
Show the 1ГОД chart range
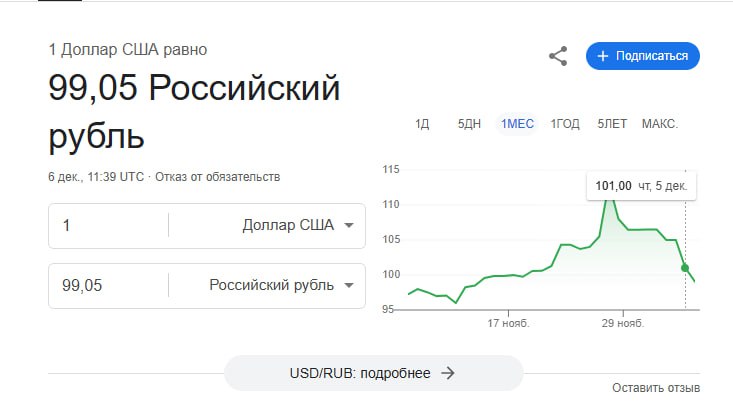565,124
